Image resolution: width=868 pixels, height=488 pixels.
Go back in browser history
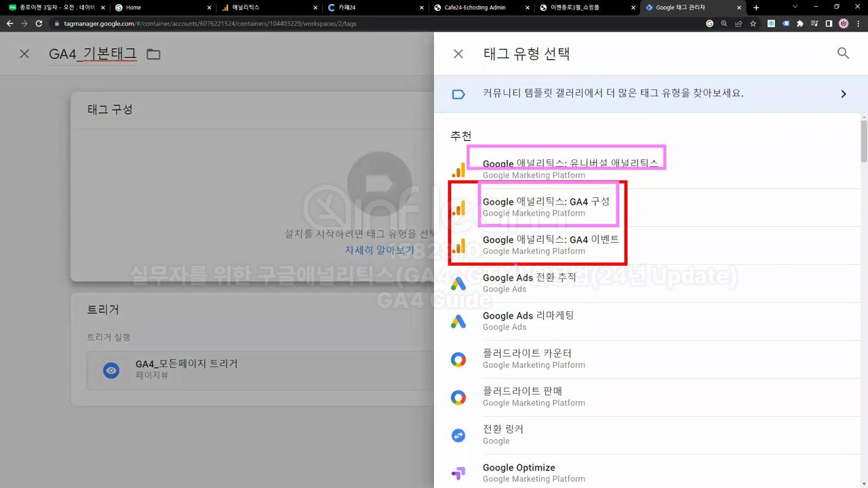coord(9,23)
